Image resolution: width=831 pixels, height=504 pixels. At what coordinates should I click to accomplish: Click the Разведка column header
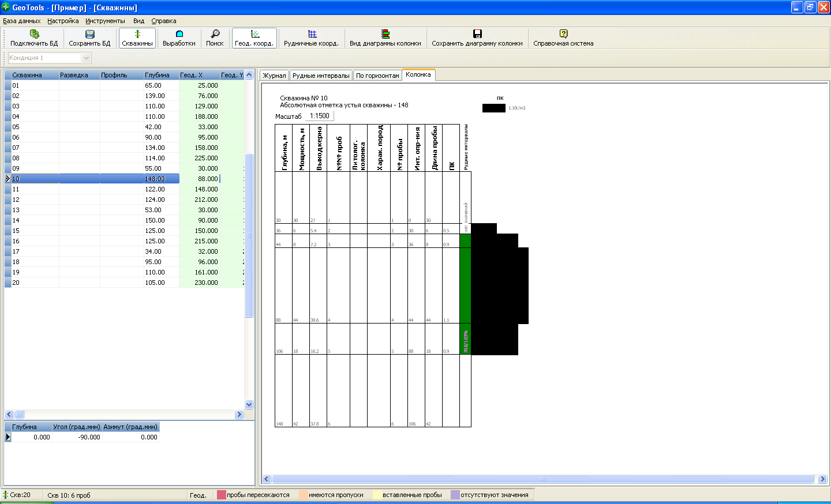[x=79, y=75]
